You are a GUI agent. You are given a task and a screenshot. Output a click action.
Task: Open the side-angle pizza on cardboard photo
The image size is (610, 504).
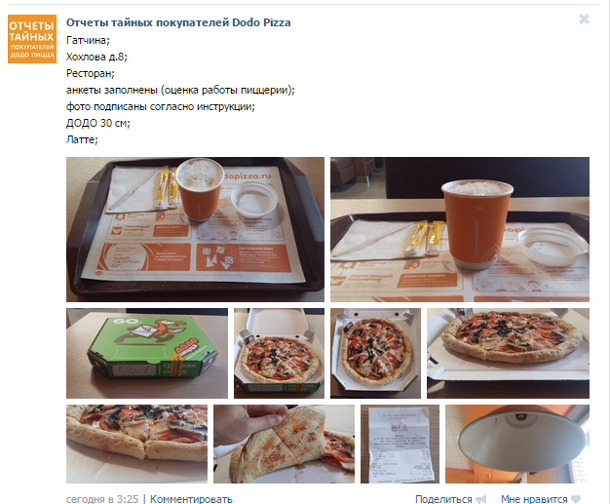click(x=508, y=354)
